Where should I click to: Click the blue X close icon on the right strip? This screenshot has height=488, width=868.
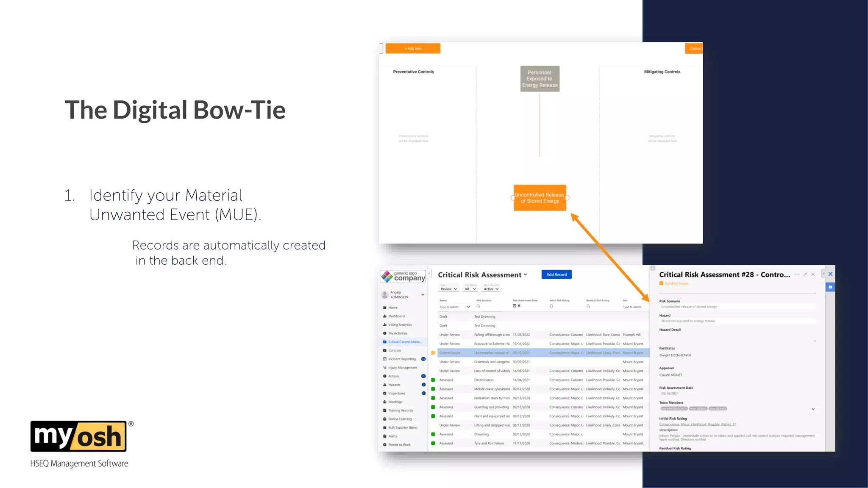(831, 274)
